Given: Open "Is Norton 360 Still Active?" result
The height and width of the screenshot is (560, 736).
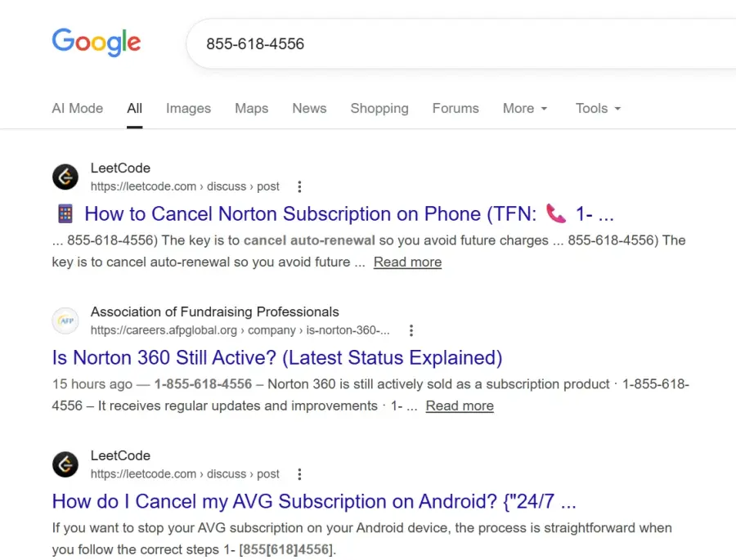Looking at the screenshot, I should tap(276, 358).
